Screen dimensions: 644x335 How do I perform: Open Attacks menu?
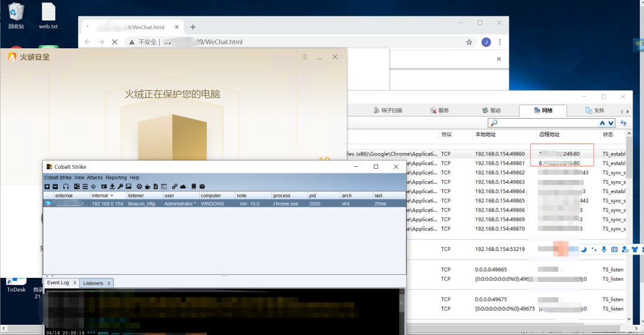click(x=94, y=178)
